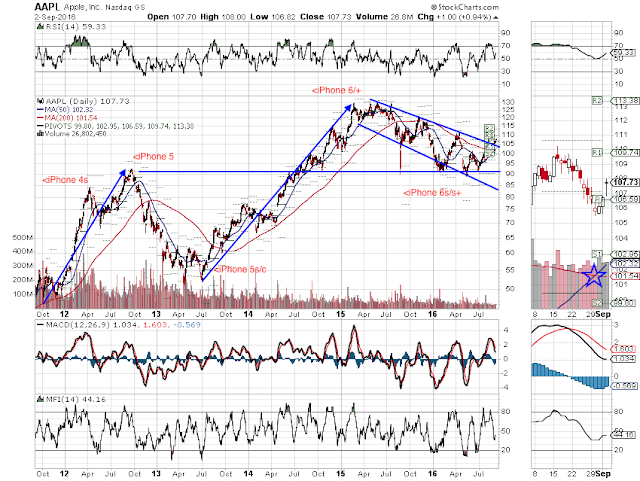Image resolution: width=640 pixels, height=481 pixels.
Task: Click the date 2-Sep-2016
Action: tap(54, 17)
